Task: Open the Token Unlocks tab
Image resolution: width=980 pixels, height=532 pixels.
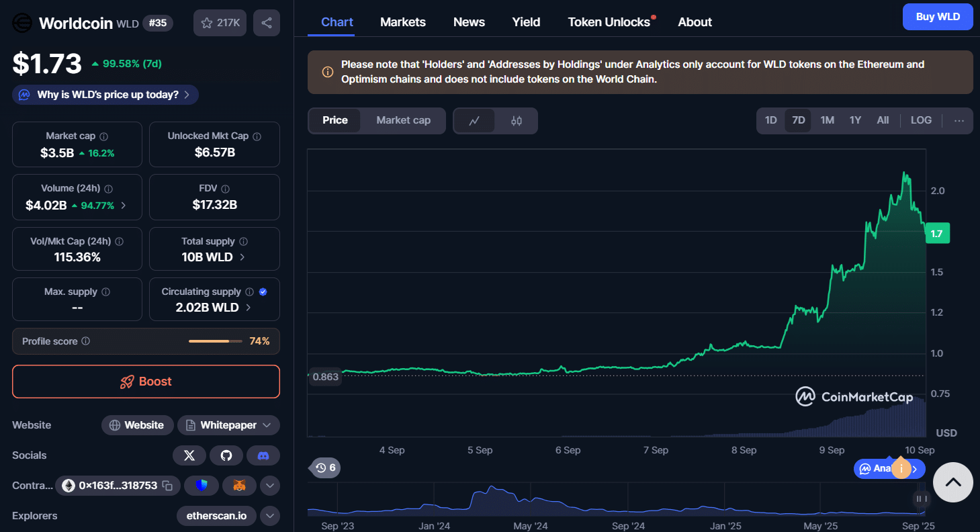Action: tap(609, 22)
